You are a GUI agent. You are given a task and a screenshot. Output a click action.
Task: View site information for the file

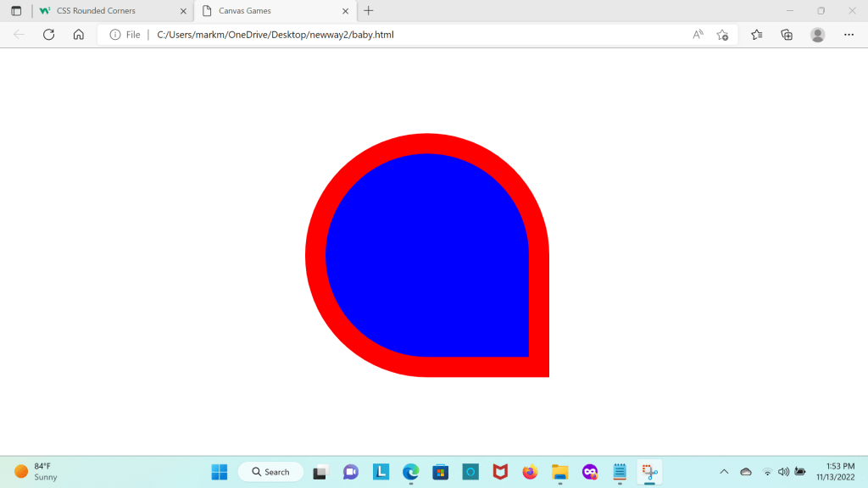115,35
